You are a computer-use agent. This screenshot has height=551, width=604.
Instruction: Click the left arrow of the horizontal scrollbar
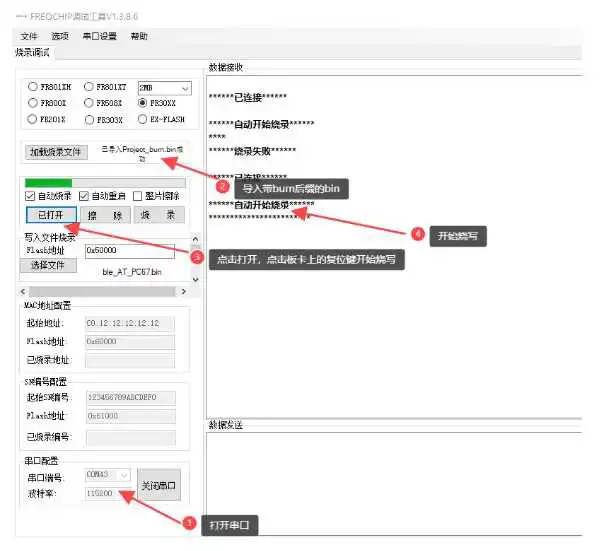click(x=23, y=291)
